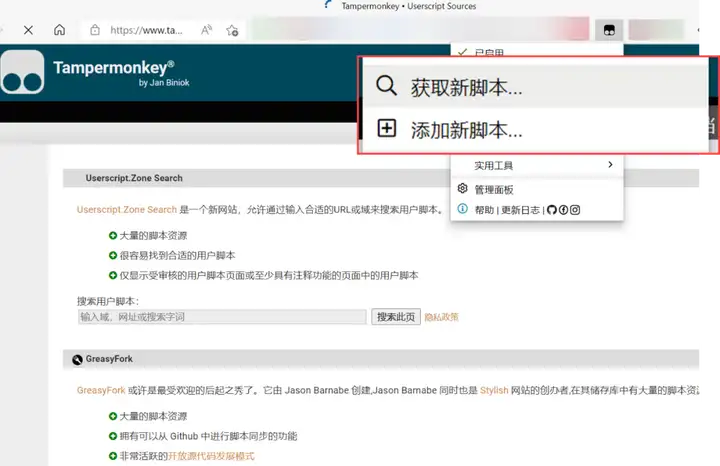
Task: Go to browser home page
Action: 59,30
